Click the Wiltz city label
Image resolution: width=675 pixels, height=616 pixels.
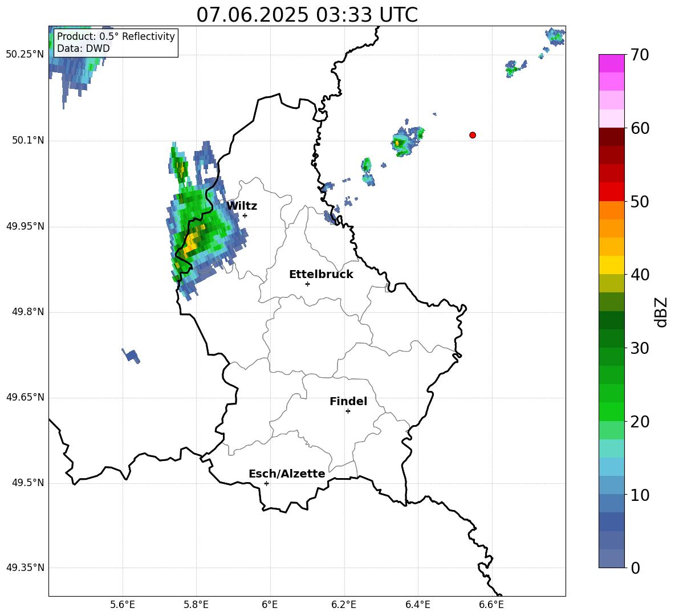coord(242,206)
